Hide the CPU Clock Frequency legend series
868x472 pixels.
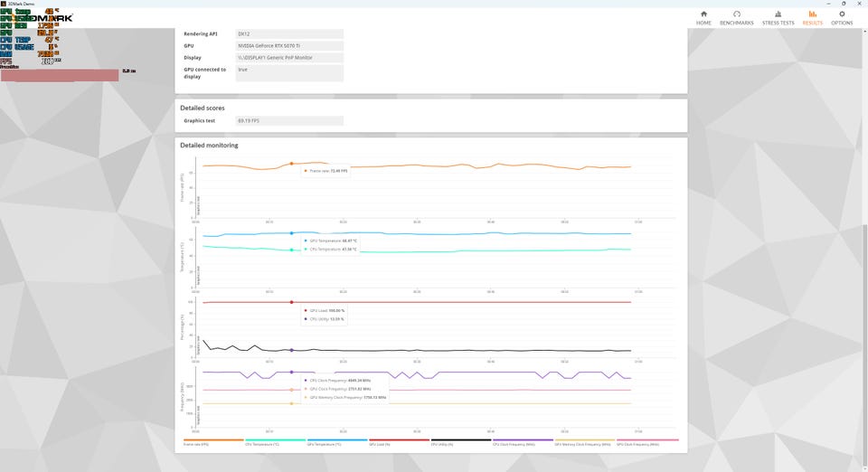(x=524, y=442)
